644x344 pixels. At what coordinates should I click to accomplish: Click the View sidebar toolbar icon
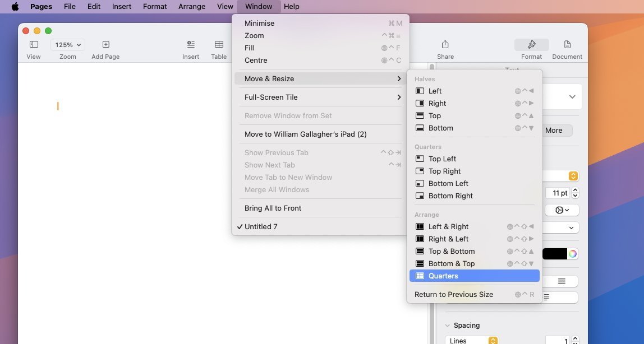click(x=34, y=44)
